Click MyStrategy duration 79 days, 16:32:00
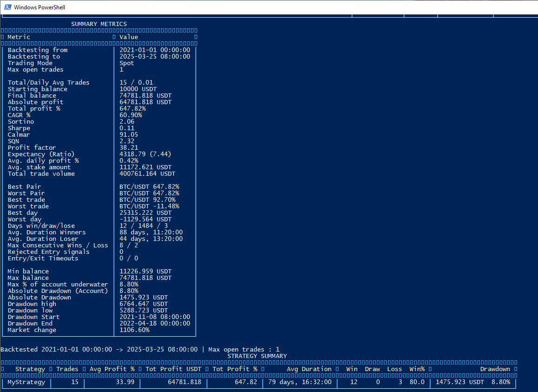The width and height of the screenshot is (538, 392). coord(300,382)
